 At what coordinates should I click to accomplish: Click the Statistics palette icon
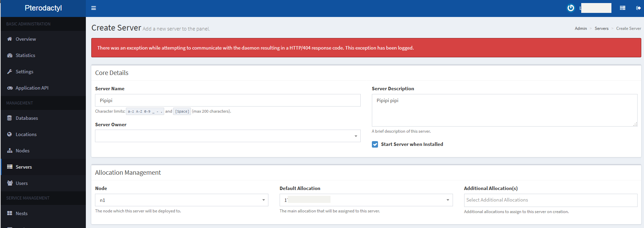[10, 55]
